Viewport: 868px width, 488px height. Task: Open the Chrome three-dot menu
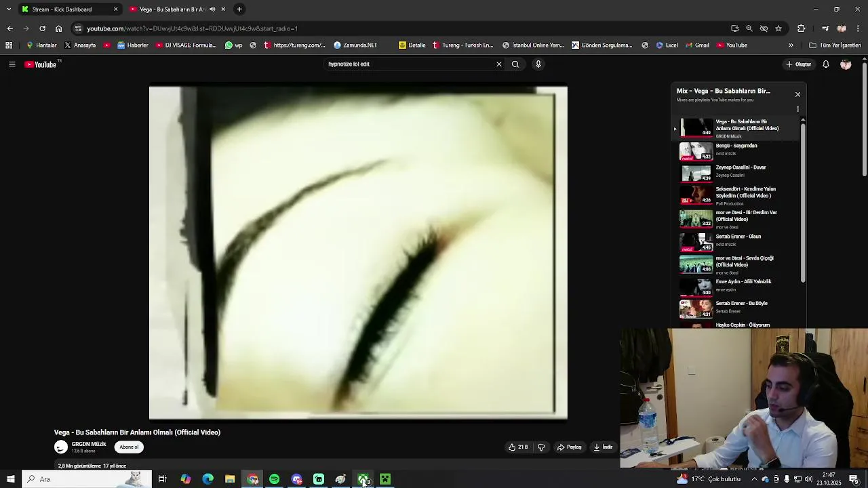click(x=859, y=28)
